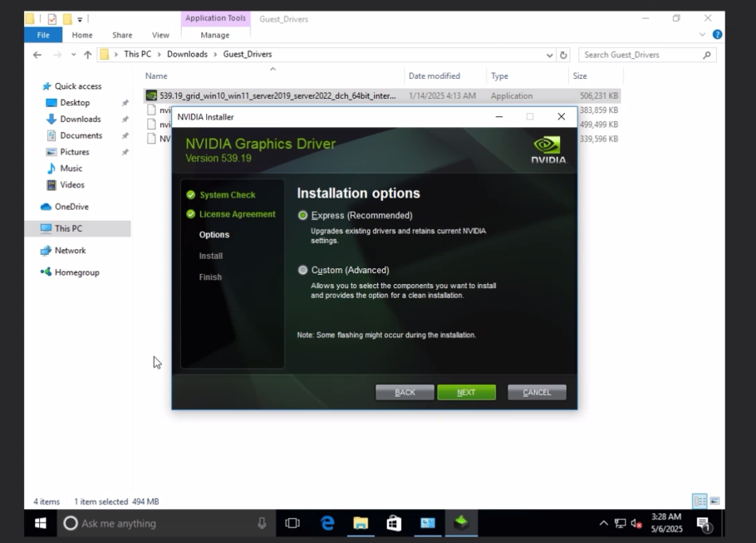This screenshot has height=543, width=756.
Task: Open File Explorer Help icon
Action: [x=717, y=35]
